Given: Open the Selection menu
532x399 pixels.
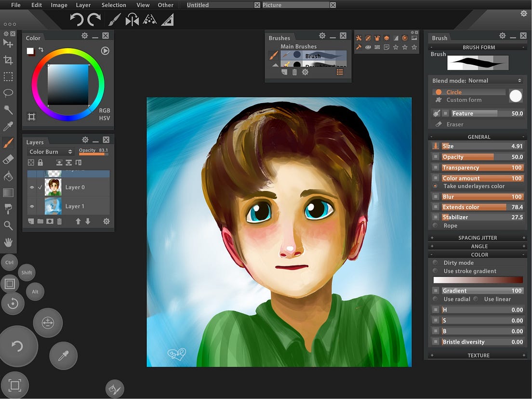Looking at the screenshot, I should pyautogui.click(x=114, y=5).
